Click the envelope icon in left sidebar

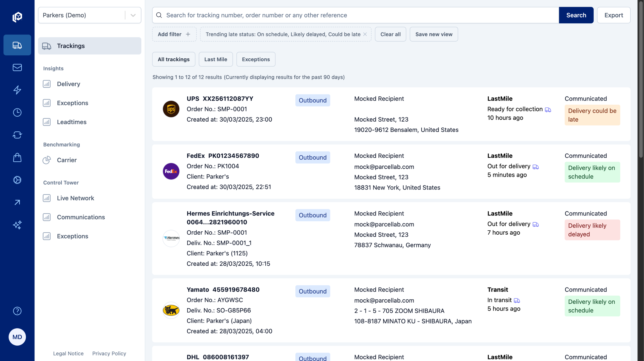click(17, 67)
